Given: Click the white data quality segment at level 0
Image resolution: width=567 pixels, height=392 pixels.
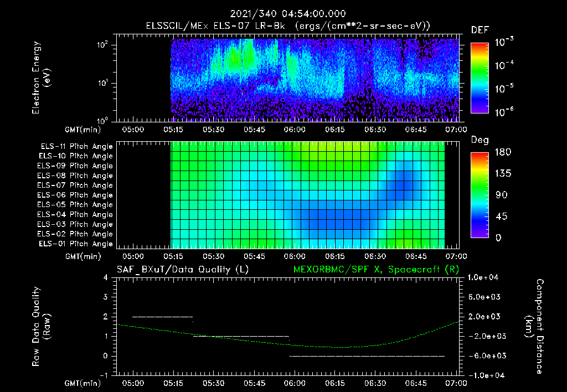Looking at the screenshot, I should click(367, 356).
